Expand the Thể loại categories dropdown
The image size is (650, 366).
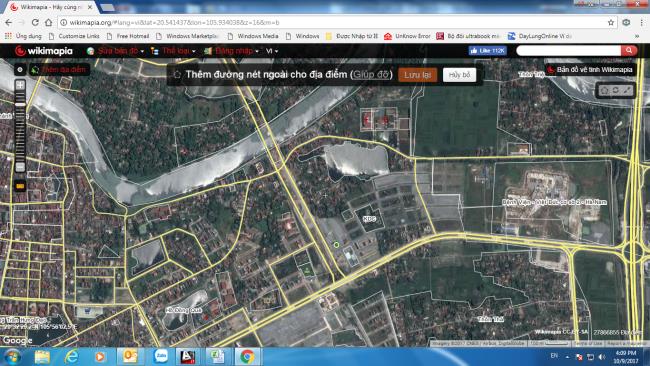(x=173, y=51)
